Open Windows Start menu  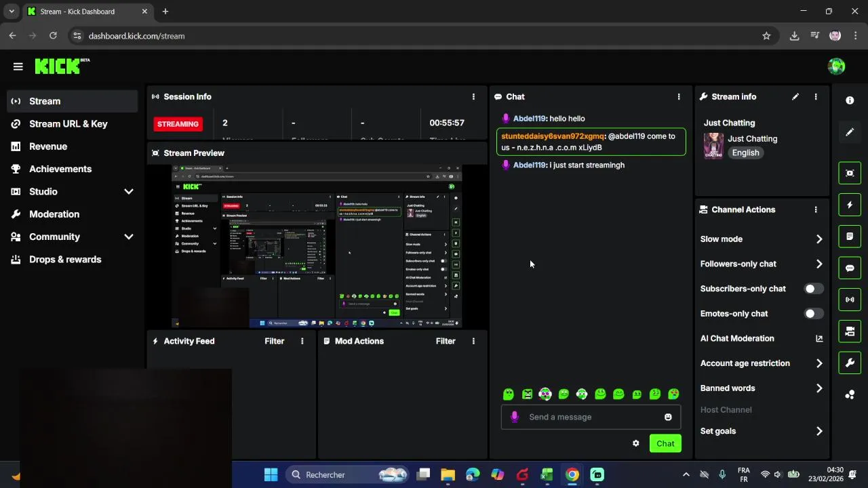click(x=271, y=475)
